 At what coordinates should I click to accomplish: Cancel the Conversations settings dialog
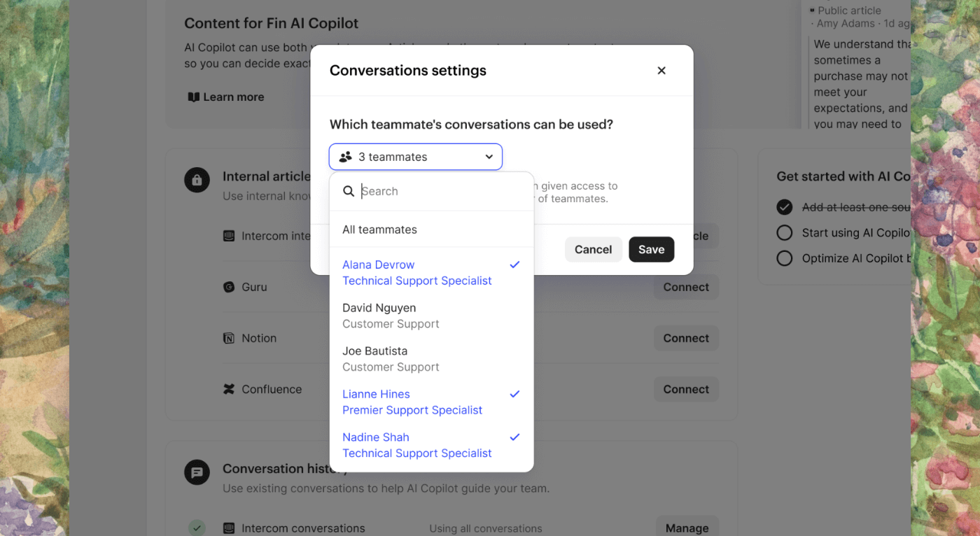tap(593, 250)
